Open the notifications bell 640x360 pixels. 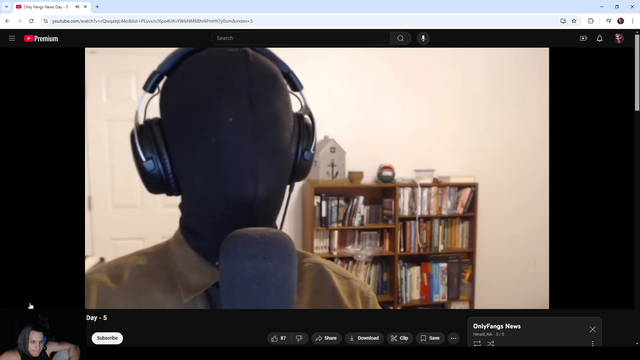[x=600, y=38]
